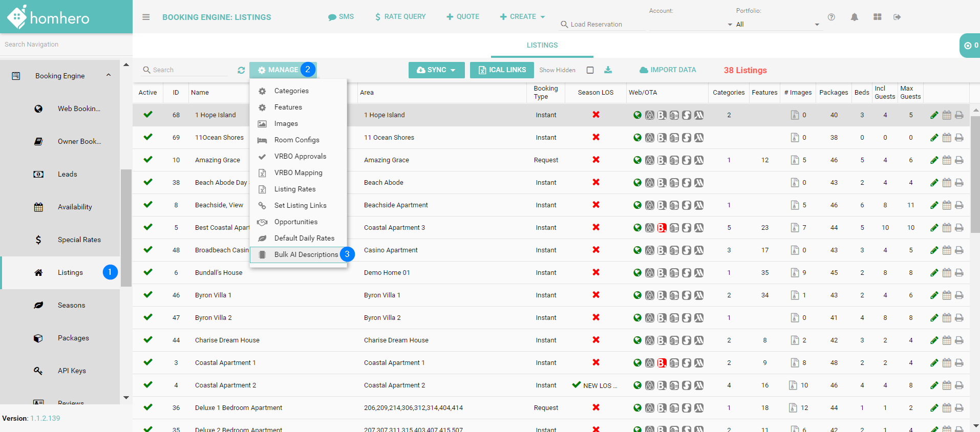The height and width of the screenshot is (432, 980).
Task: Open RATE QUERY
Action: tap(400, 17)
